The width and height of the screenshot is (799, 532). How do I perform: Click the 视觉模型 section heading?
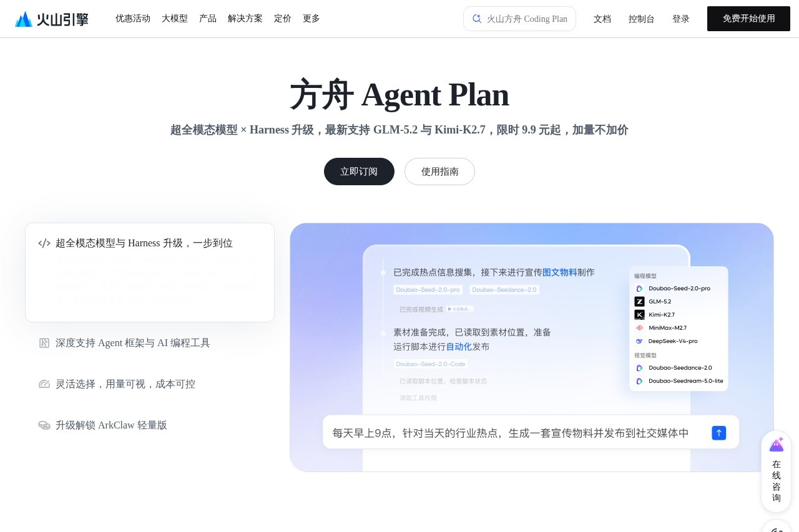(645, 355)
